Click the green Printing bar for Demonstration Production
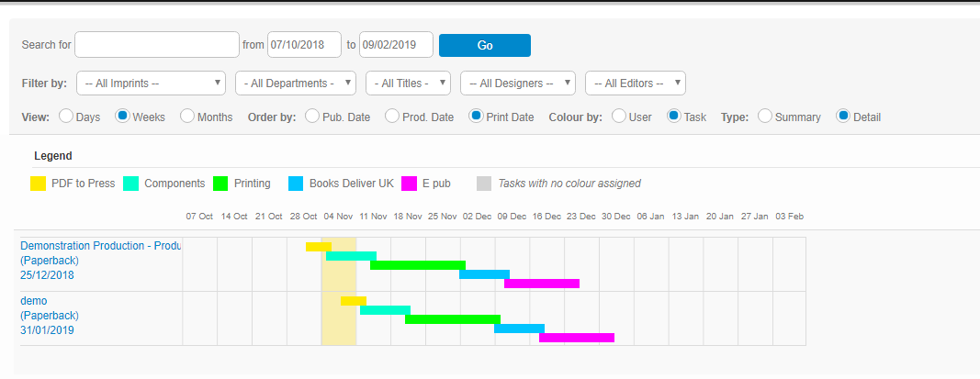 tap(417, 265)
